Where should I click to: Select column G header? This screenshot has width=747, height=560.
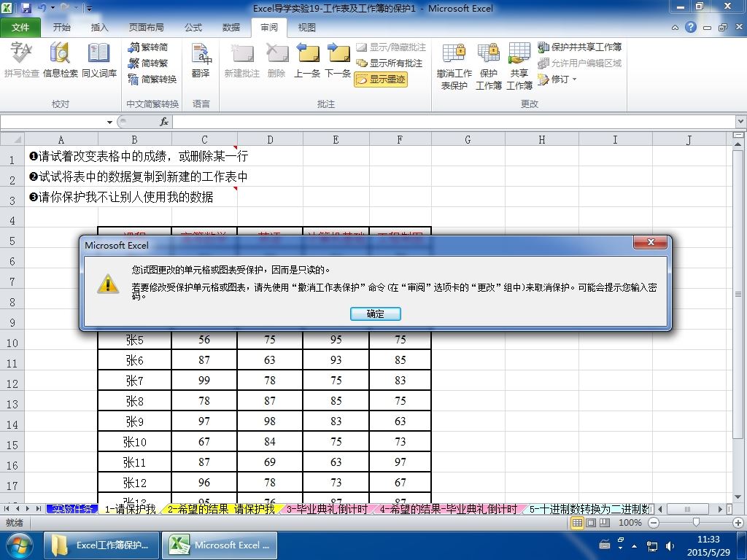coord(468,139)
